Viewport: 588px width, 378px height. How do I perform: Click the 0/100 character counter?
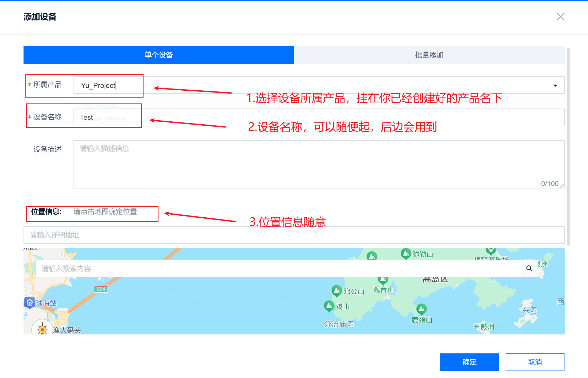click(550, 184)
